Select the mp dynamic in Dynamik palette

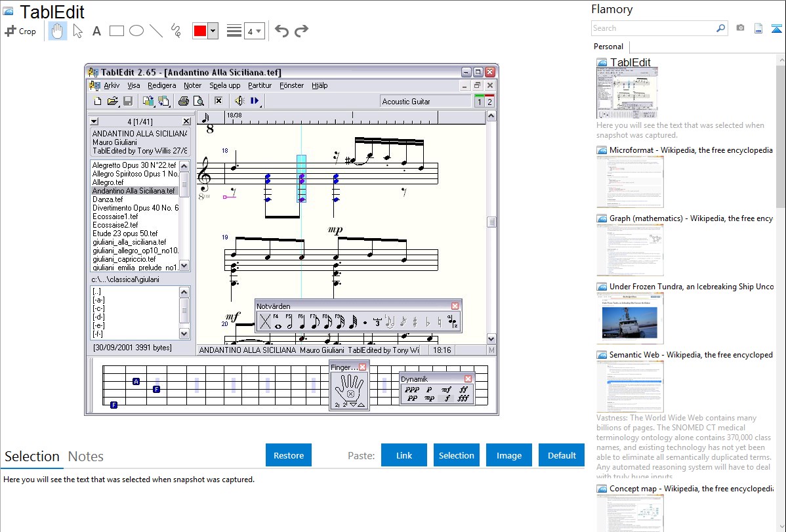[x=429, y=398]
